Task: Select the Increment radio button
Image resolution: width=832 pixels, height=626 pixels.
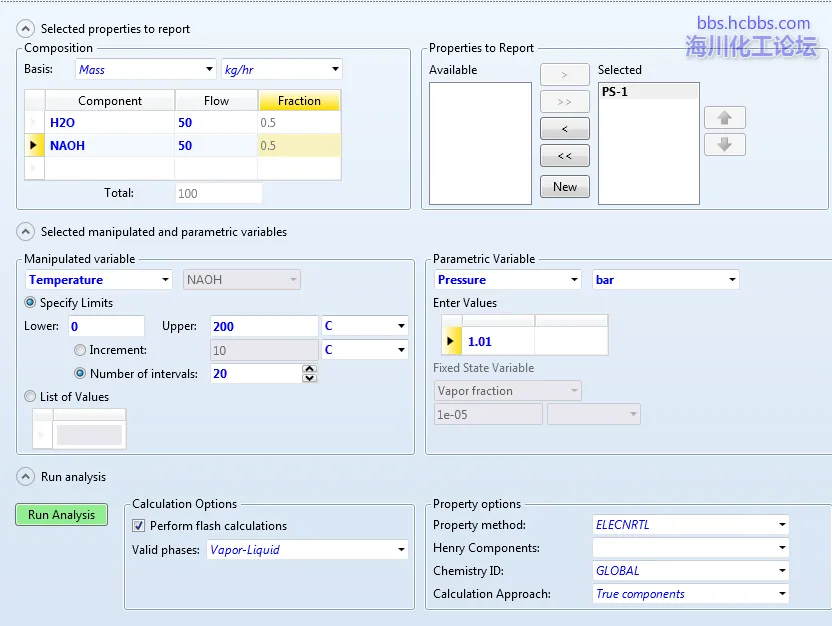Action: pos(80,350)
